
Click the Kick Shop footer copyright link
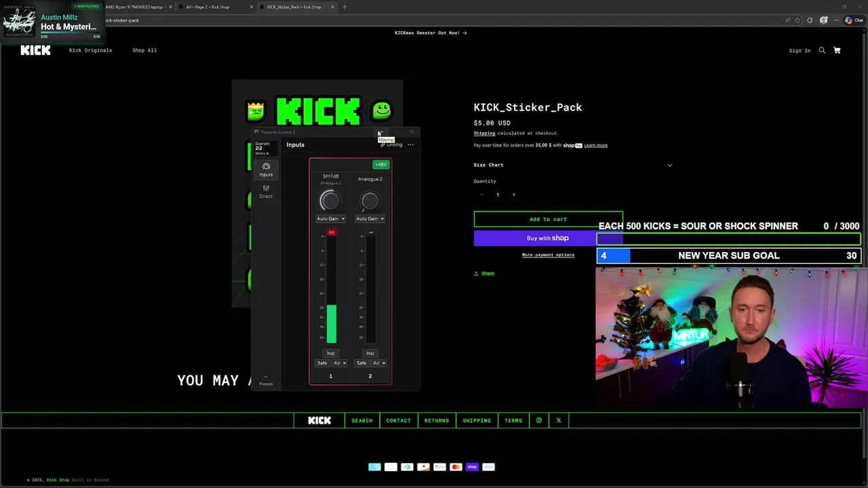pyautogui.click(x=58, y=480)
